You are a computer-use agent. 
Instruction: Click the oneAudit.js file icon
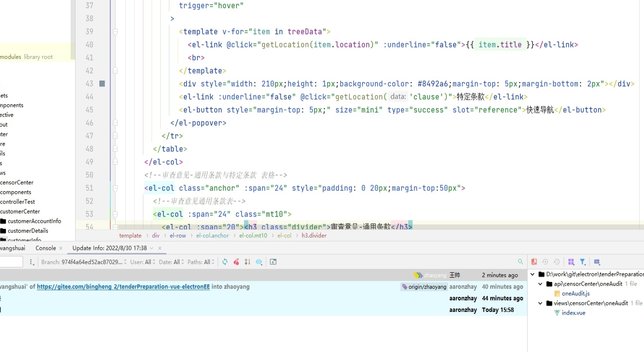point(557,294)
